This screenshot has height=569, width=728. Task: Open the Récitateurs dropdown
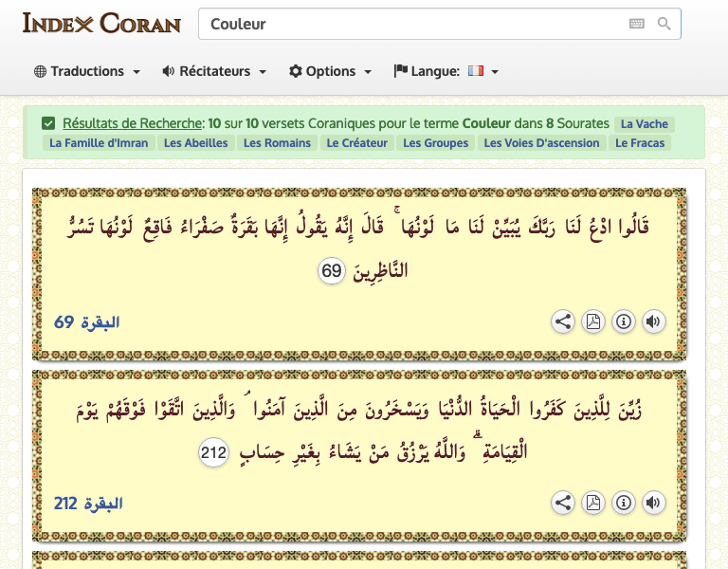coord(214,71)
